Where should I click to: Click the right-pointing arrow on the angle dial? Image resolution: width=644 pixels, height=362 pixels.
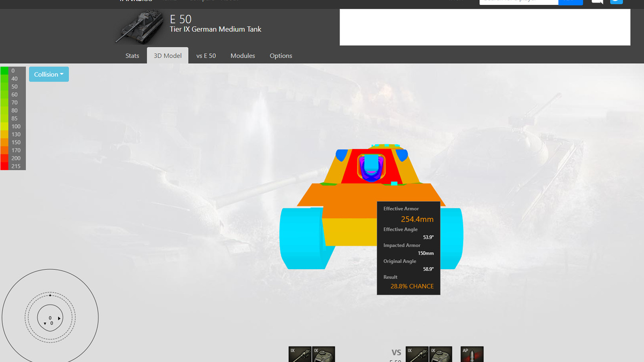coord(59,319)
